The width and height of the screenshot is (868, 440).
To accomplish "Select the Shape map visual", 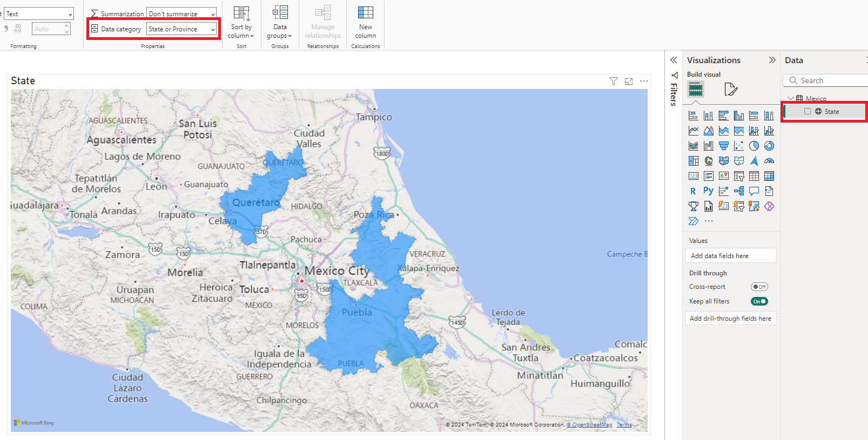I will (738, 161).
